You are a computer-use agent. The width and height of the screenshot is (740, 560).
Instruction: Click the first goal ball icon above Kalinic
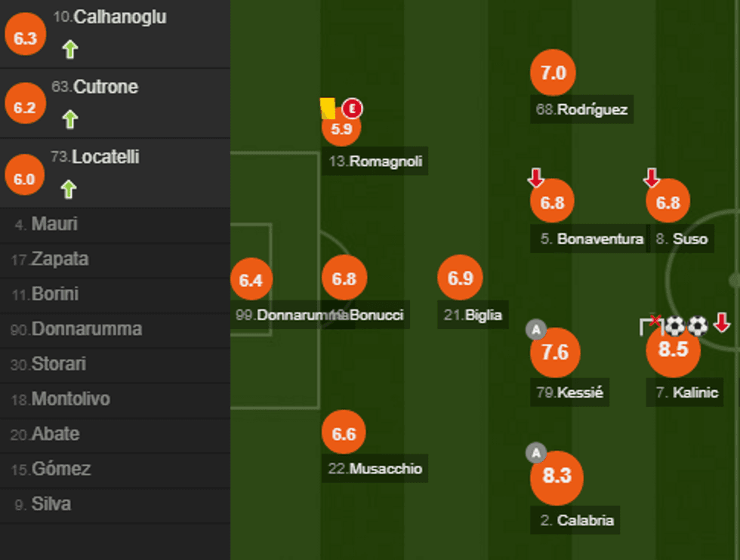tap(674, 325)
